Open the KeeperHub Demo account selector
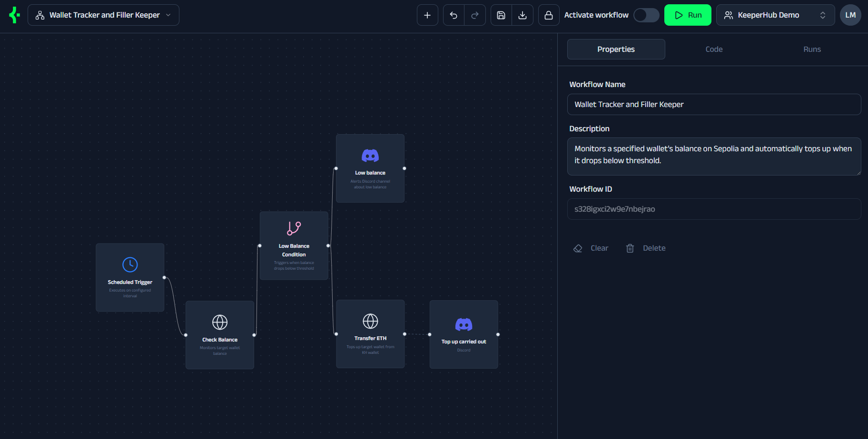 click(775, 15)
